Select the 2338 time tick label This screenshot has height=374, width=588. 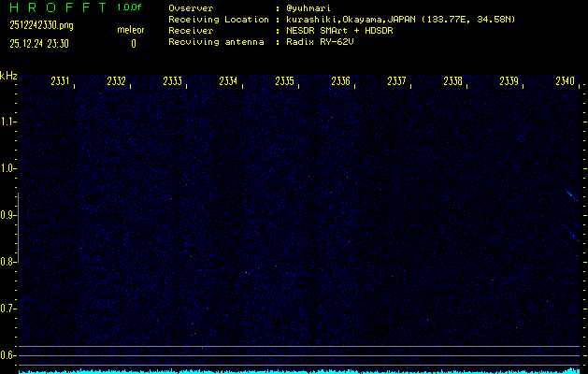[452, 81]
